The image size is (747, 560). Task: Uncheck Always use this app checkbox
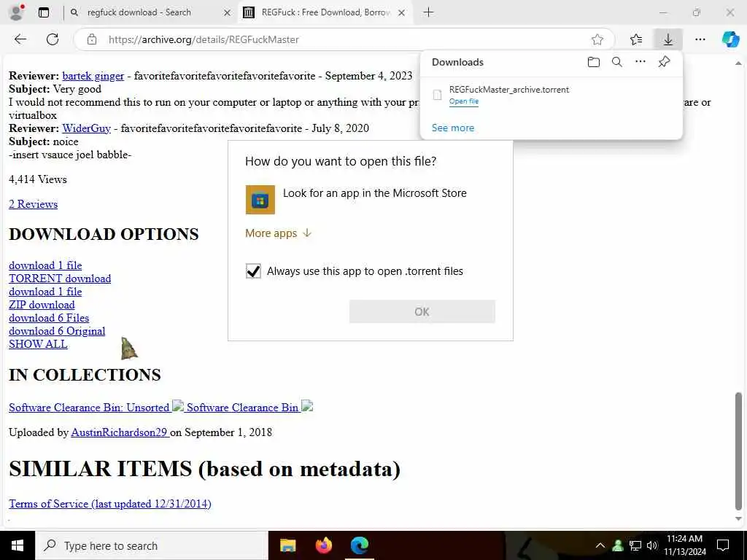click(x=253, y=271)
